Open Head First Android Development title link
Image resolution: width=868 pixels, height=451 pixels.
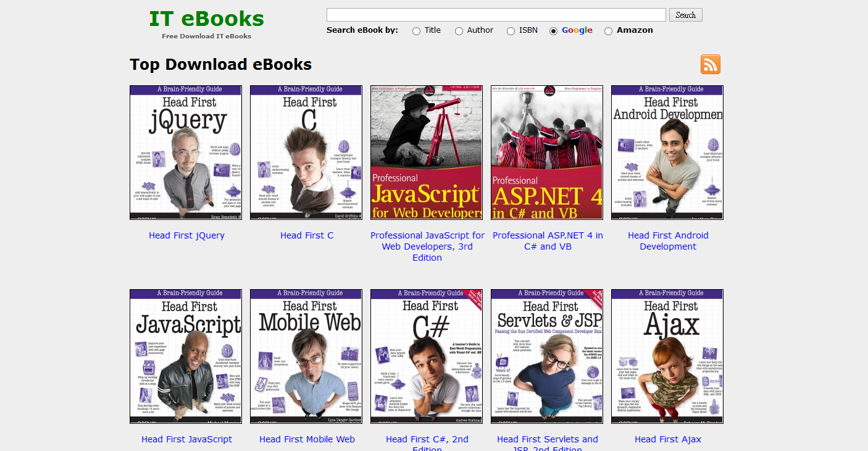click(668, 241)
